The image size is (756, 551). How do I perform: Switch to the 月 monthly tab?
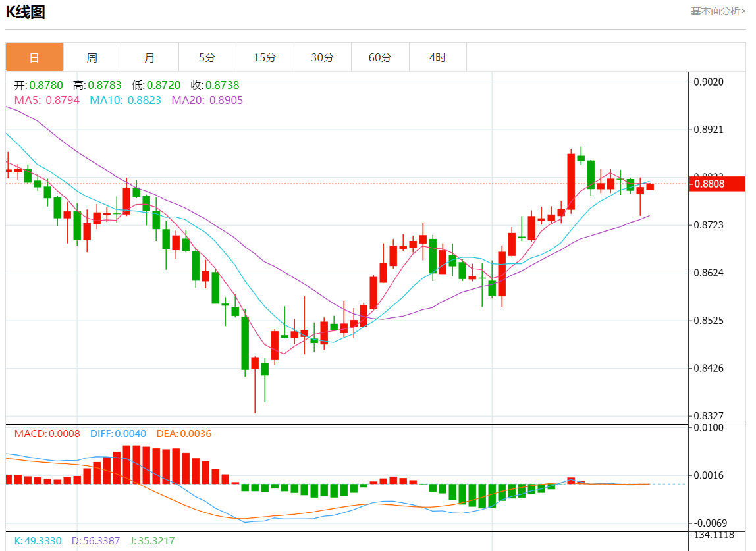149,57
